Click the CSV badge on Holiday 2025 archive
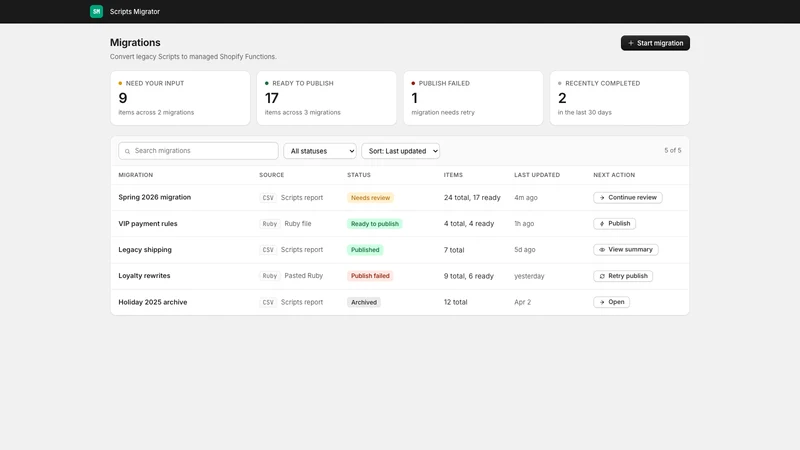The height and width of the screenshot is (450, 800). coord(268,303)
